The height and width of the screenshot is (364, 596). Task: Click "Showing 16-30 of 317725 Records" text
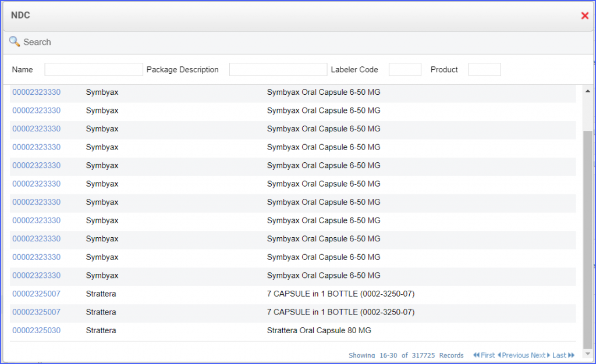[406, 355]
